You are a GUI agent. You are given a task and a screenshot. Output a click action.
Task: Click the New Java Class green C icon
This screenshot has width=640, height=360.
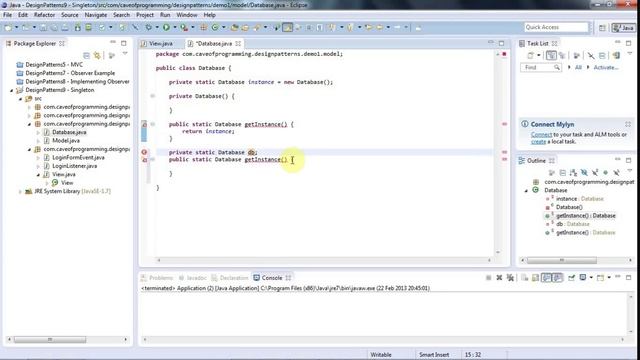(x=215, y=27)
